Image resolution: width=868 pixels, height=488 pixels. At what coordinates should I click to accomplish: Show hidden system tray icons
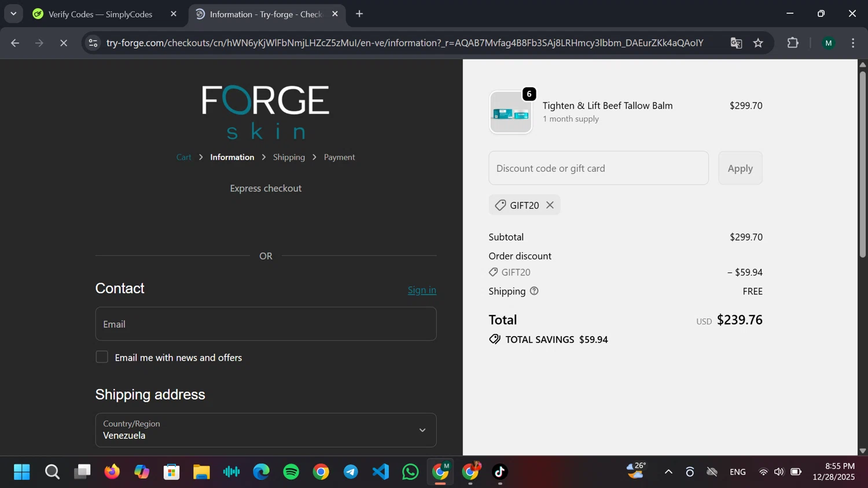coord(668,472)
